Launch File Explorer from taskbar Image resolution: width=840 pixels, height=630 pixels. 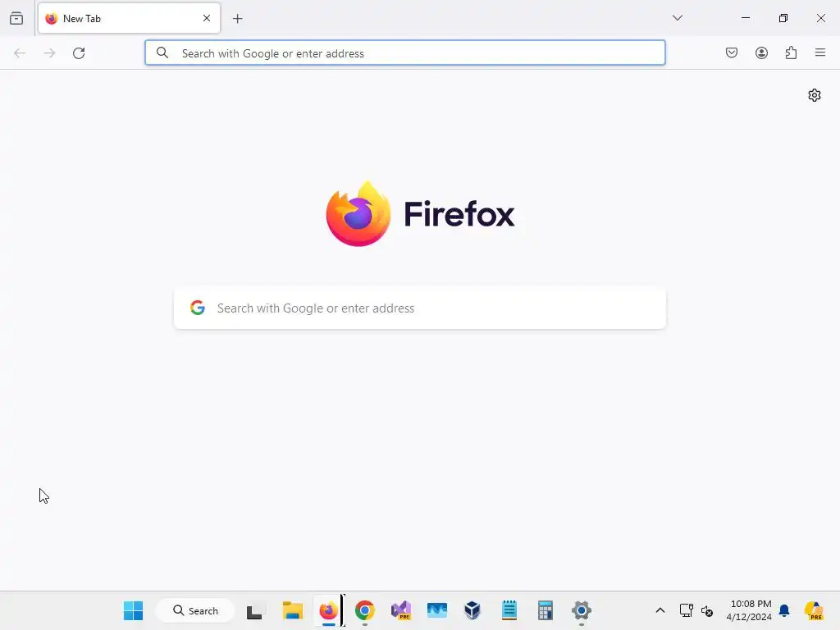click(293, 610)
